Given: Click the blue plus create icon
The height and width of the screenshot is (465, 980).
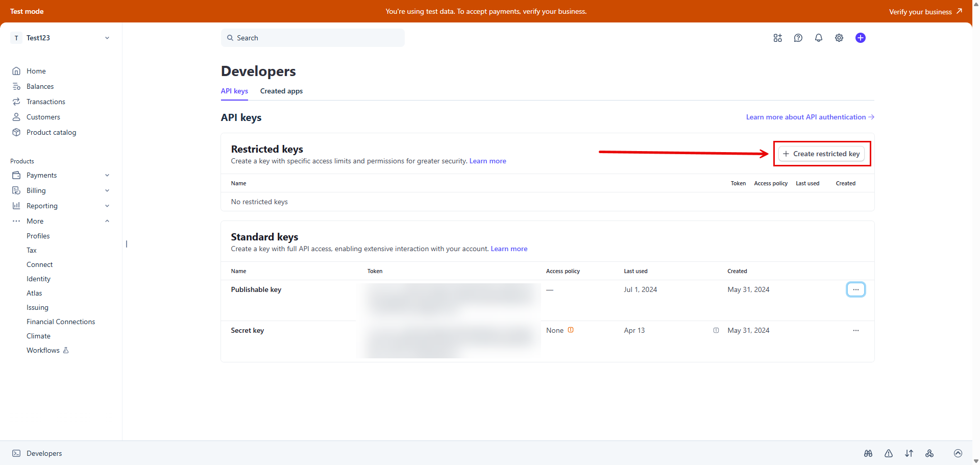Looking at the screenshot, I should (860, 38).
